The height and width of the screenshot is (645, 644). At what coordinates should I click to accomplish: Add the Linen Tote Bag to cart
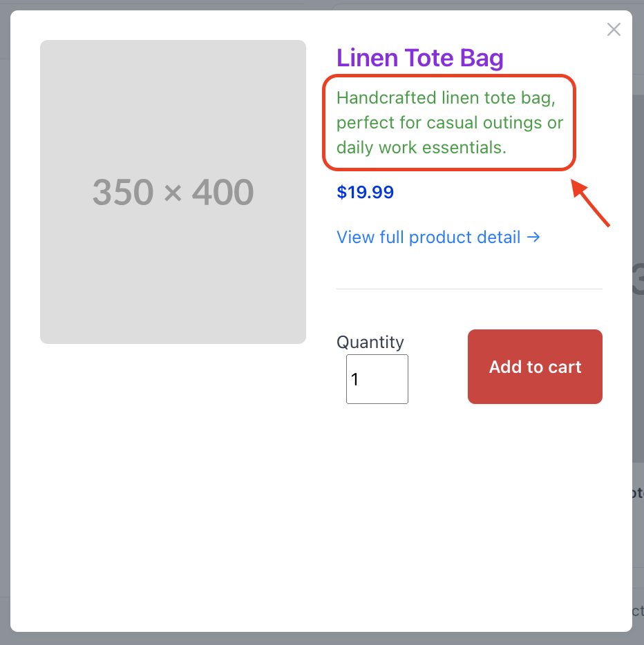click(535, 367)
